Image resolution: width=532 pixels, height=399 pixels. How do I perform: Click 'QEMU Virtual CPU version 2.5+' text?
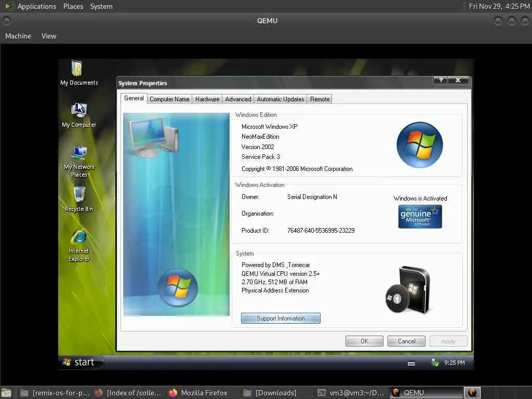coord(280,273)
